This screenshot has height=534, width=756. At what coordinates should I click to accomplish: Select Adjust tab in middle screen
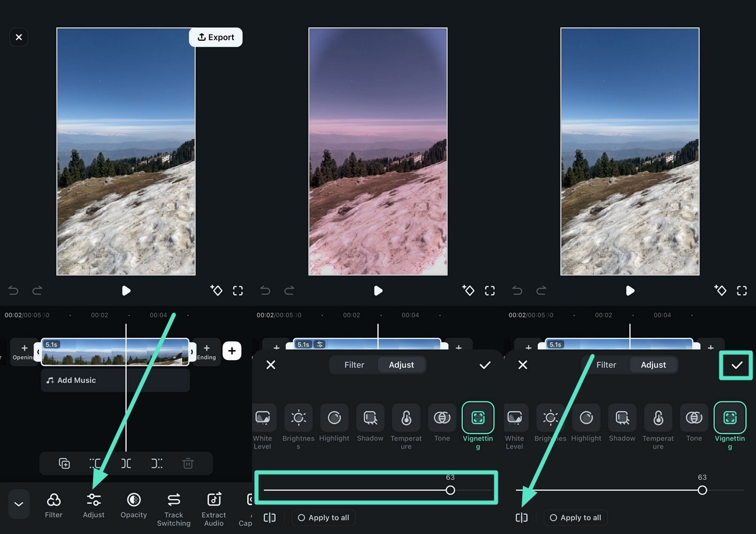coord(401,365)
